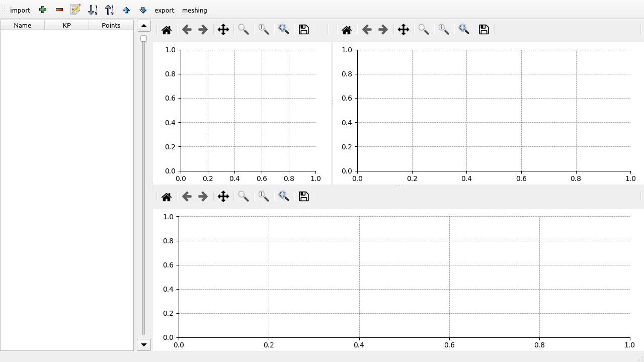Click the Name column header

[x=23, y=25]
